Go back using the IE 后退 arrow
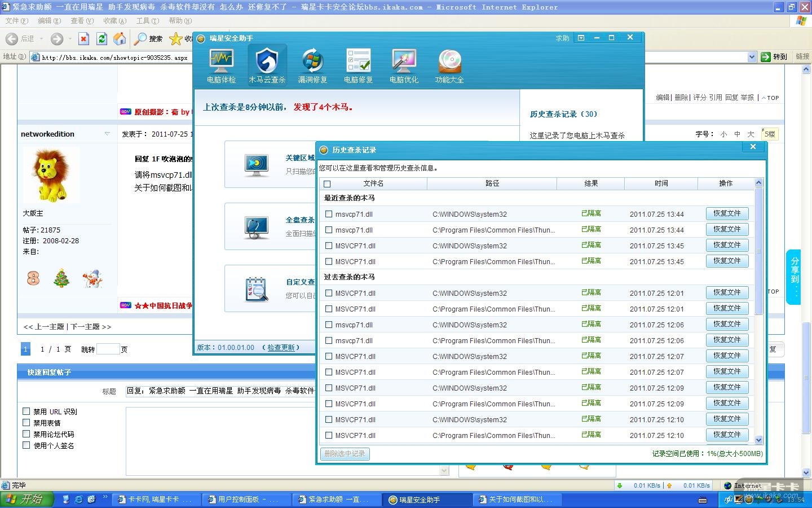Viewport: 812px width, 508px height. (x=12, y=38)
